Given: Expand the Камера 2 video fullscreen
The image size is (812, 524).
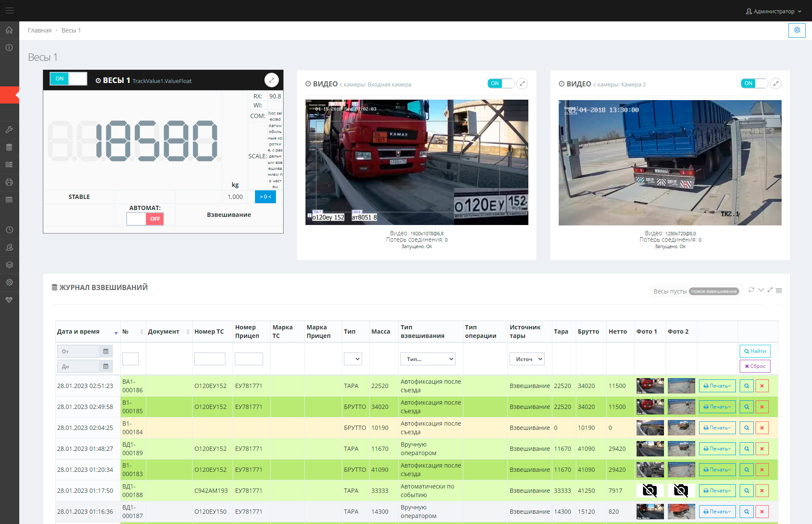Looking at the screenshot, I should (x=776, y=84).
